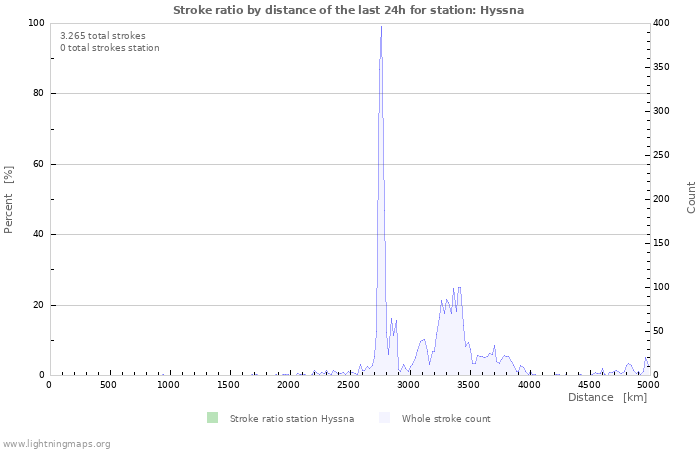The height and width of the screenshot is (450, 700).
Task: Click the 1000 tick label on x-axis
Action: coord(168,385)
